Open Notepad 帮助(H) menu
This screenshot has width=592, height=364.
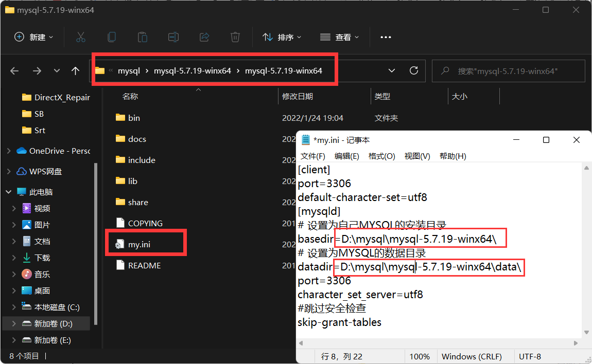tap(452, 156)
